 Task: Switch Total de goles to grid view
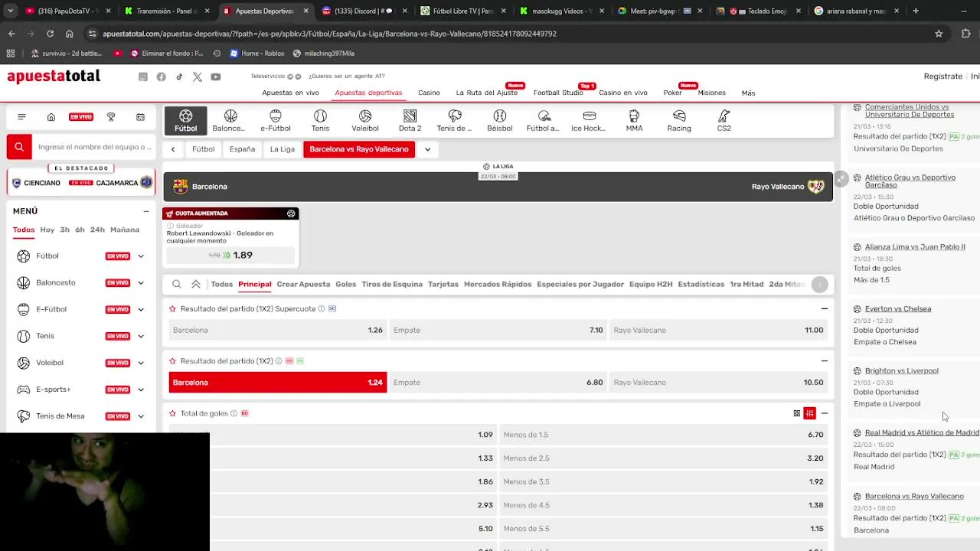point(796,413)
